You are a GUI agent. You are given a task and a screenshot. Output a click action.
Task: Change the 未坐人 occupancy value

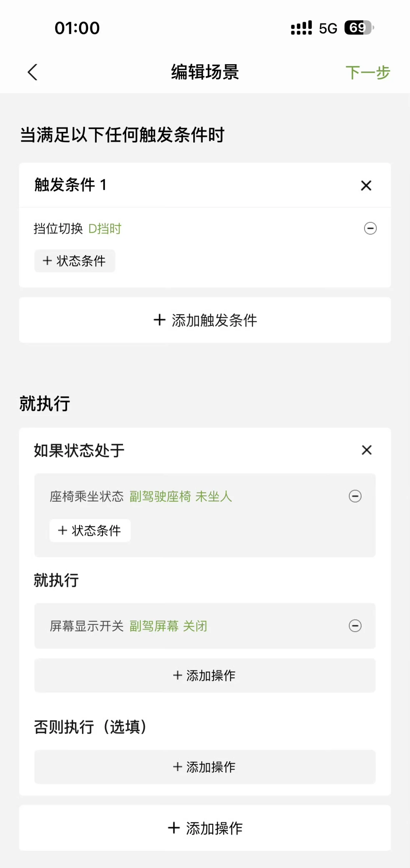coord(214,496)
